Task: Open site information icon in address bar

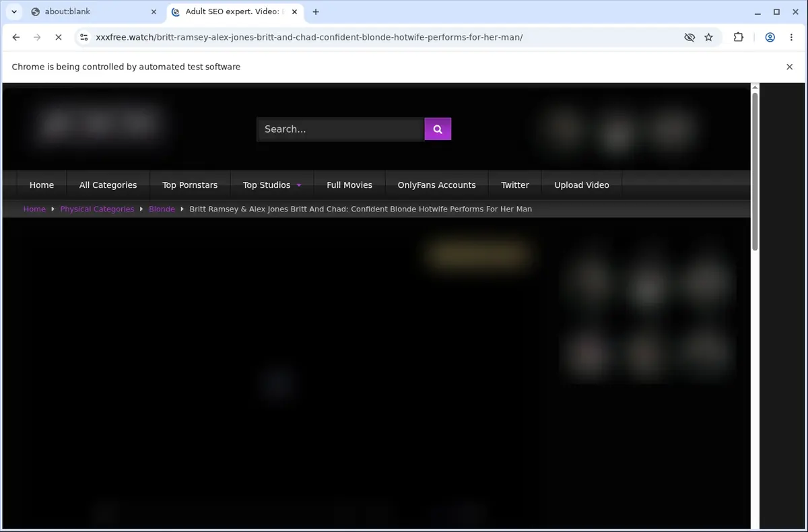Action: click(83, 38)
